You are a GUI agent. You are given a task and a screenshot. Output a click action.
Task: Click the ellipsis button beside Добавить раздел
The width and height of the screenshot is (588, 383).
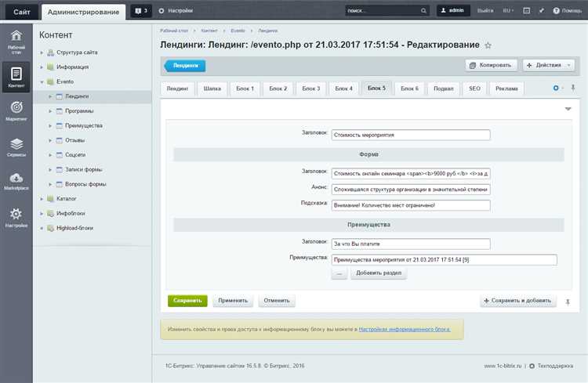pos(339,273)
